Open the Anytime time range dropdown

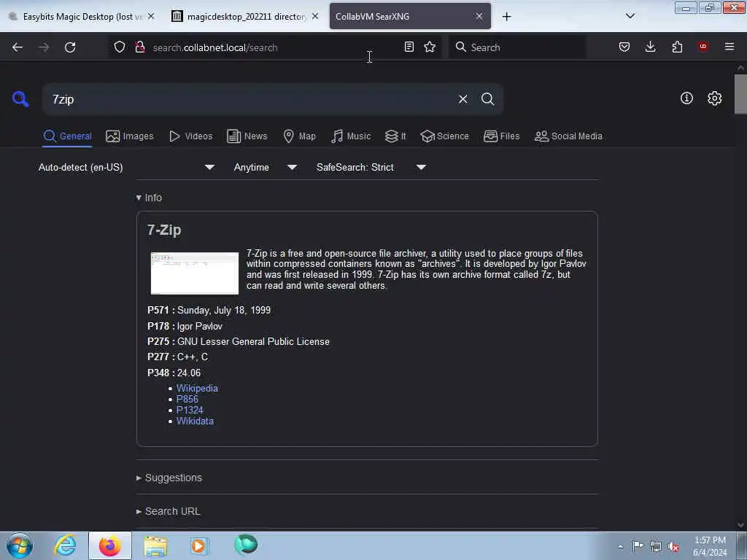(x=266, y=167)
